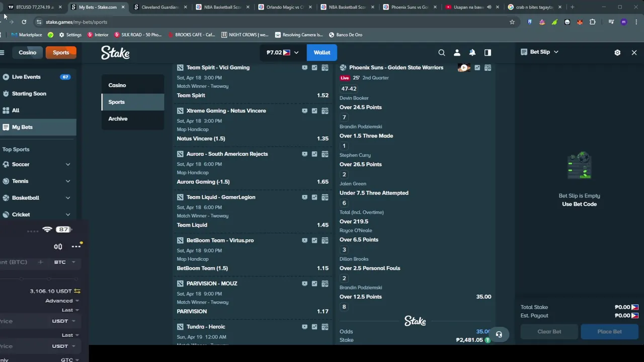Open live stream for BetBoom Team - Virtus.pro

click(x=304, y=240)
